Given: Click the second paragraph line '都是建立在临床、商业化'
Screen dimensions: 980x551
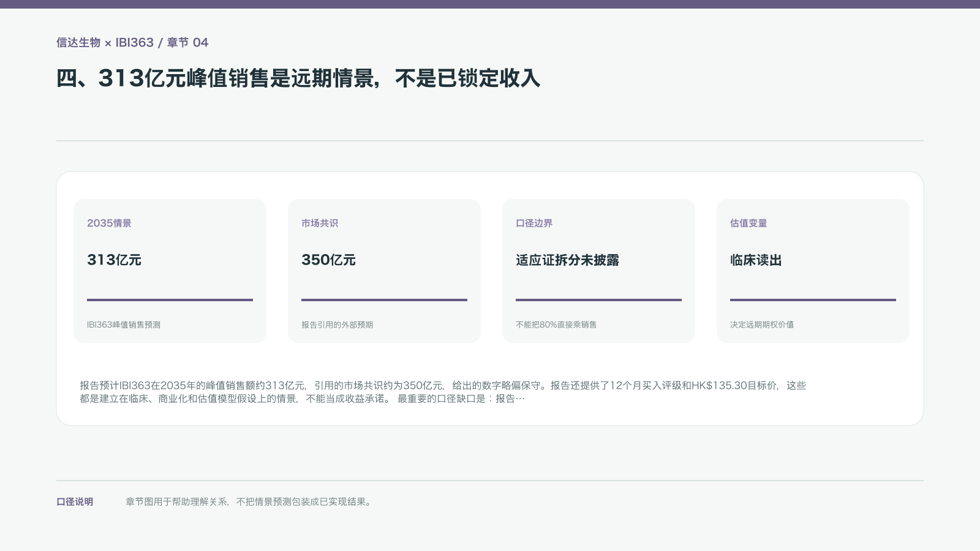Looking at the screenshot, I should click(302, 399).
